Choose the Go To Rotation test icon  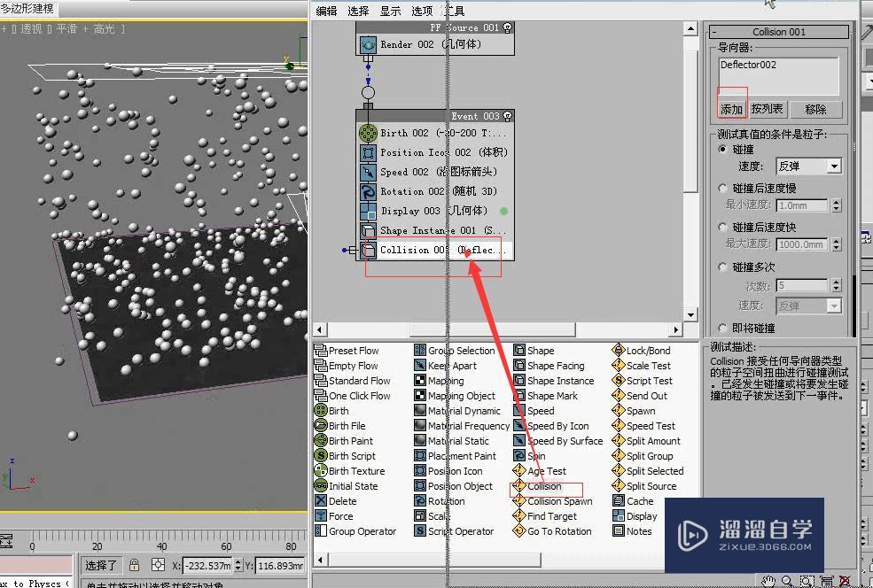point(519,530)
